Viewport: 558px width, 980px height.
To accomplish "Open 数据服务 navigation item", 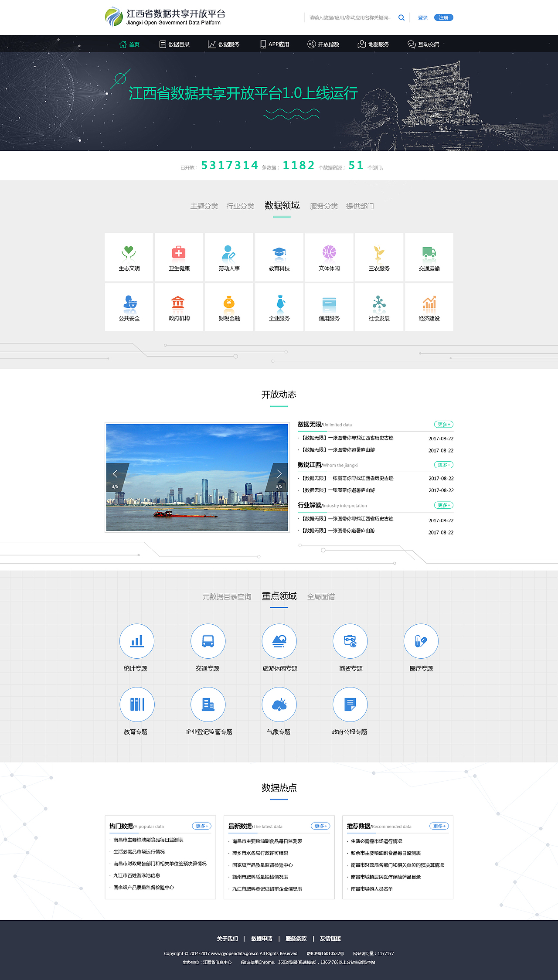I will coord(224,44).
